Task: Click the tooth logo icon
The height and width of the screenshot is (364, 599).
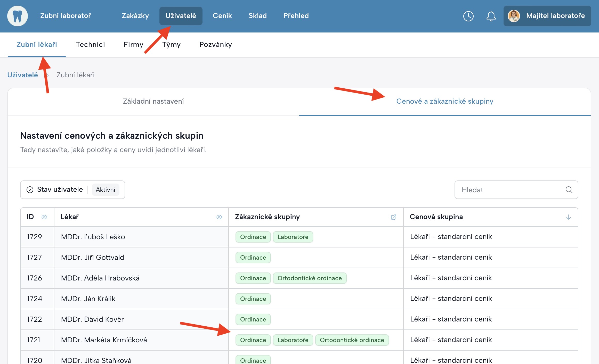Action: click(17, 16)
